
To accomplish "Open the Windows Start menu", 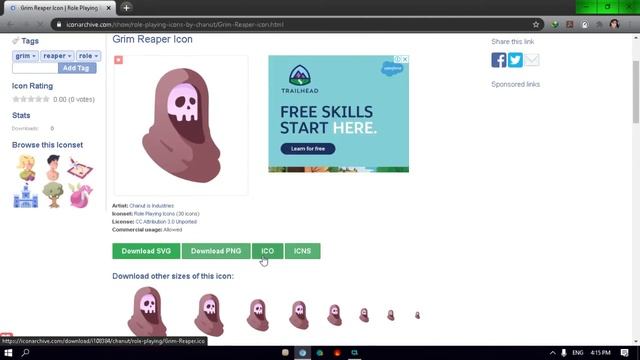I will [x=8, y=353].
